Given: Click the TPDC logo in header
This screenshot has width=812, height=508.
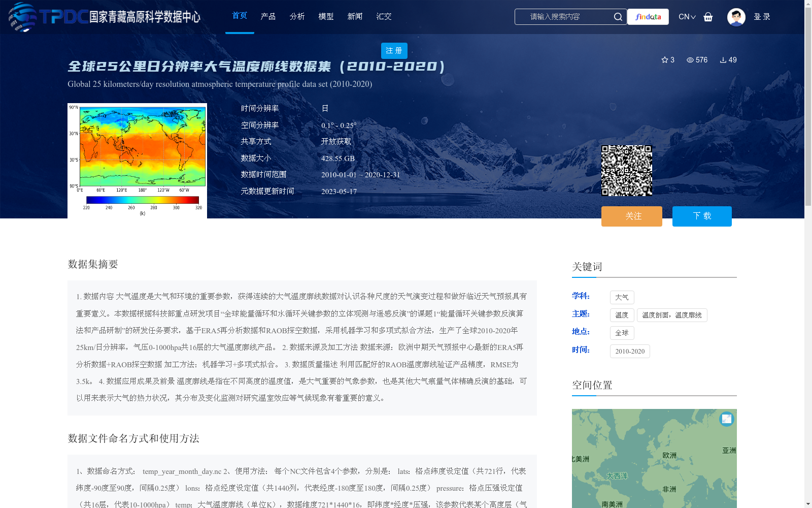Looking at the screenshot, I should pyautogui.click(x=104, y=17).
